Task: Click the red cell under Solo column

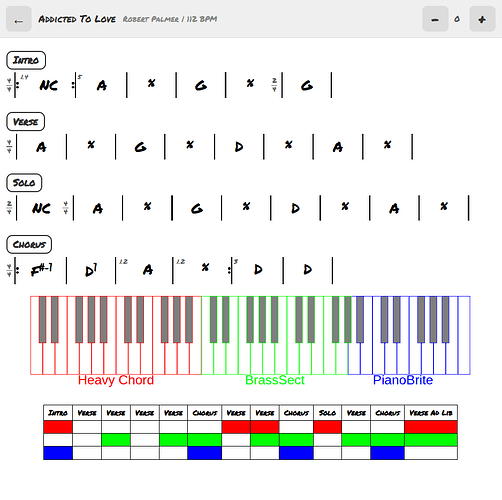Action: coord(327,427)
